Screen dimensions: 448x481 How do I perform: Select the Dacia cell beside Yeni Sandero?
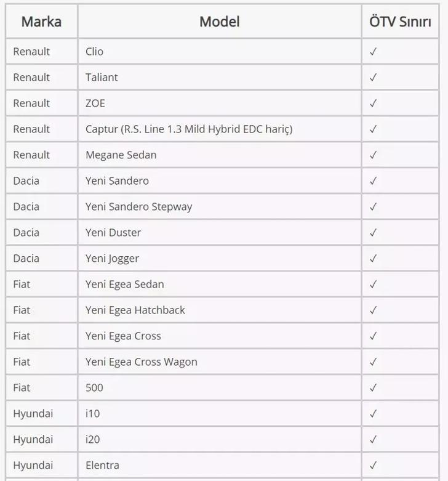(x=26, y=181)
